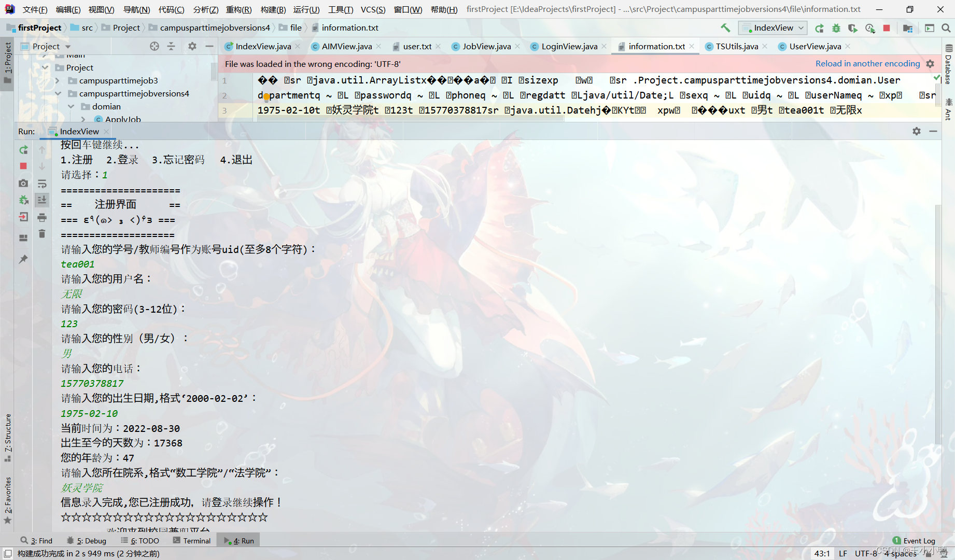
Task: Hide the Project tool window
Action: click(209, 46)
